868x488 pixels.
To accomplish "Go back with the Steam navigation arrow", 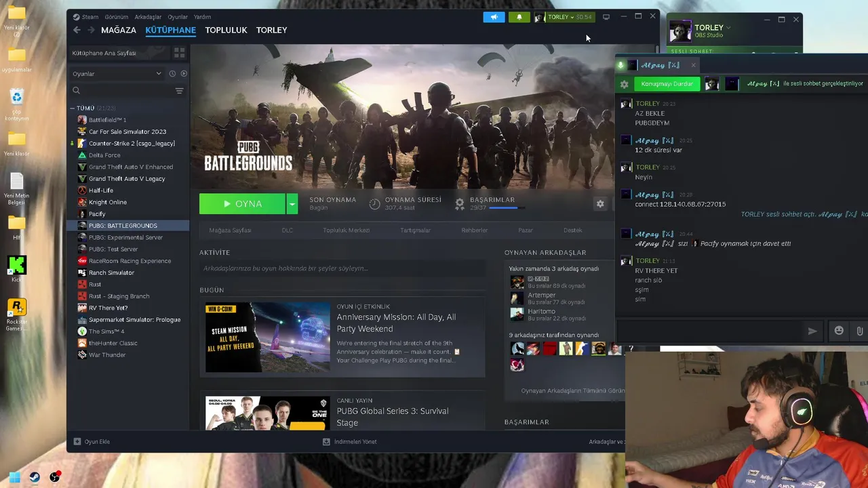I will [77, 30].
